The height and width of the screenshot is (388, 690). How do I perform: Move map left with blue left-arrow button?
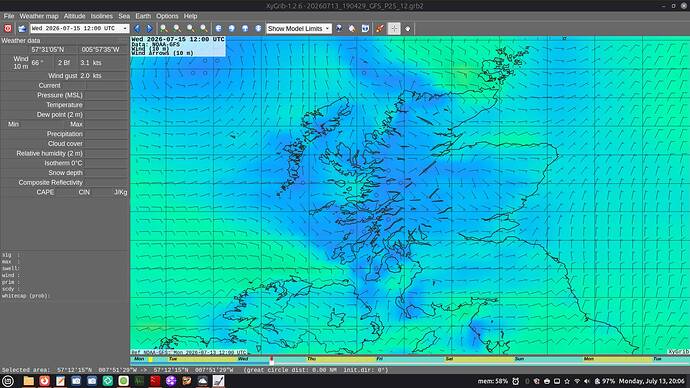218,28
